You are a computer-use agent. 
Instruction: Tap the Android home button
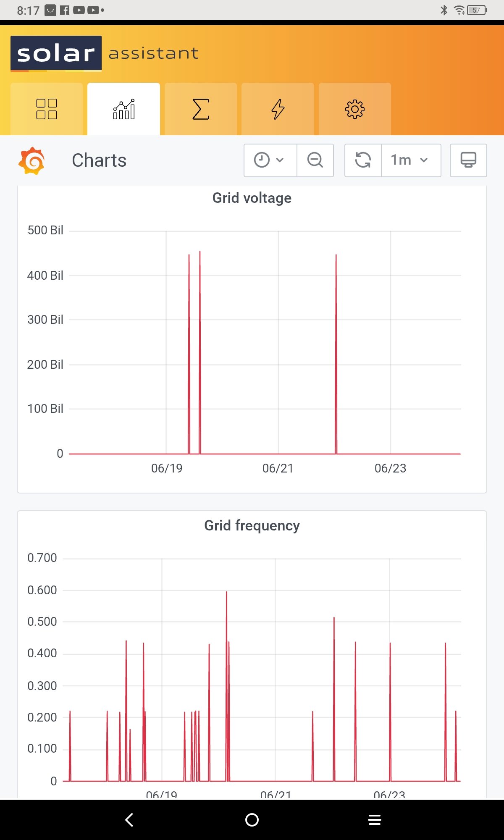pyautogui.click(x=252, y=819)
